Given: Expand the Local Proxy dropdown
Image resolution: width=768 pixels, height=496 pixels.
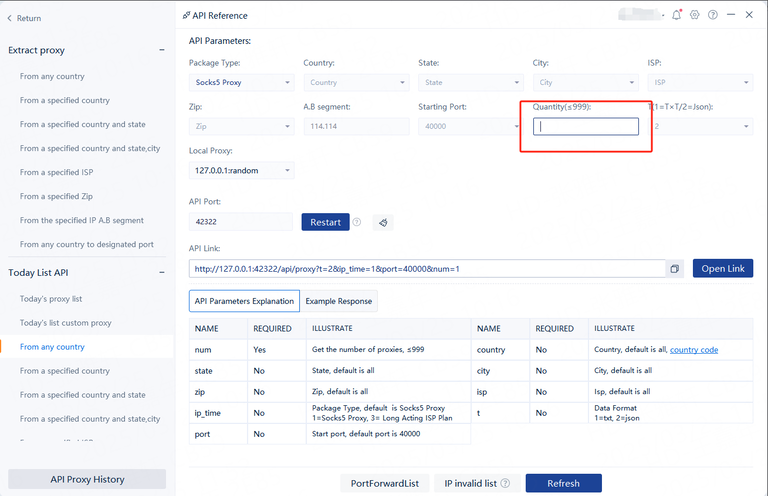Looking at the screenshot, I should tap(241, 171).
